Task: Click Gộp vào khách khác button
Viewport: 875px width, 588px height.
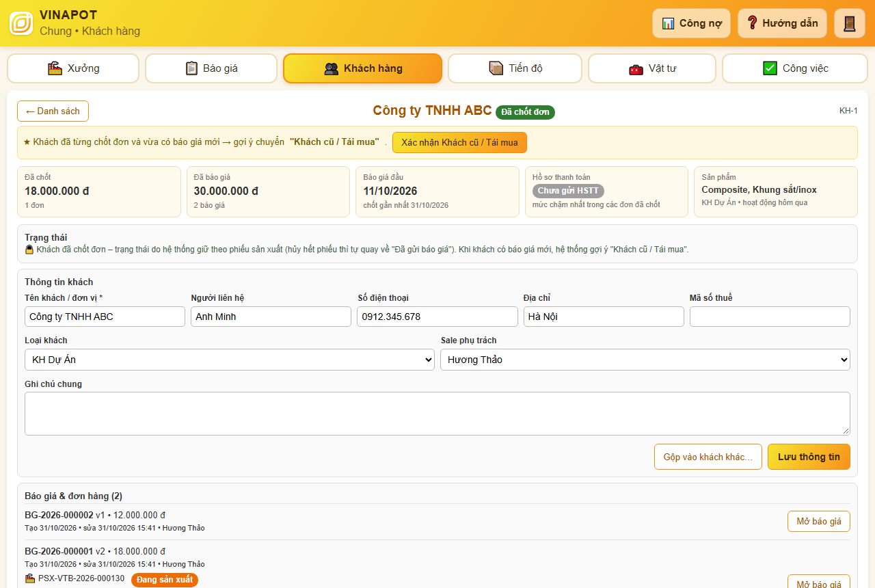Action: click(708, 457)
